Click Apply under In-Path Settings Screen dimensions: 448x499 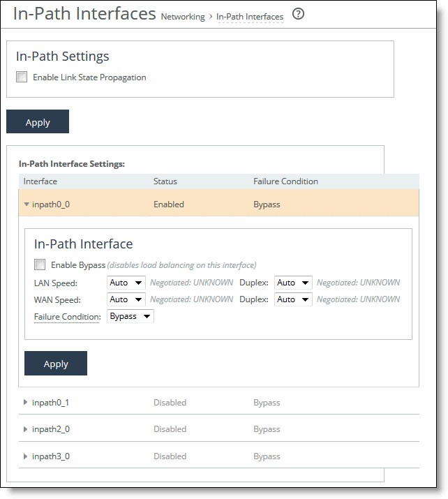38,122
